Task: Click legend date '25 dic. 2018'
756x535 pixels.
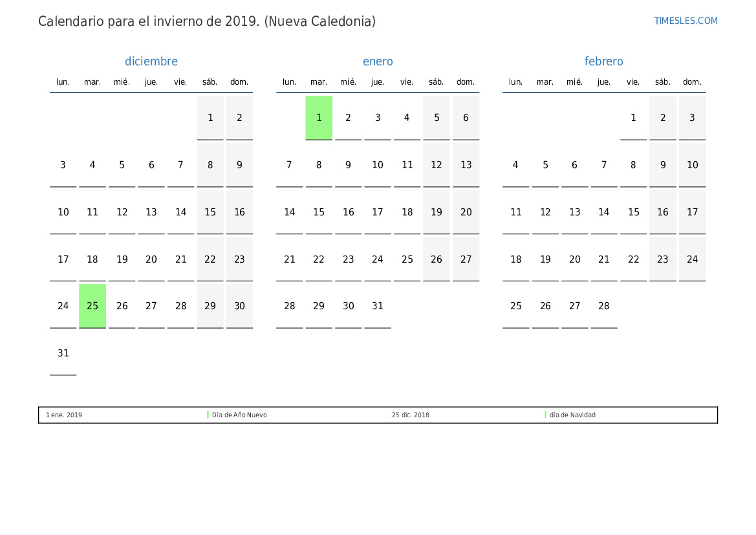Action: point(410,415)
